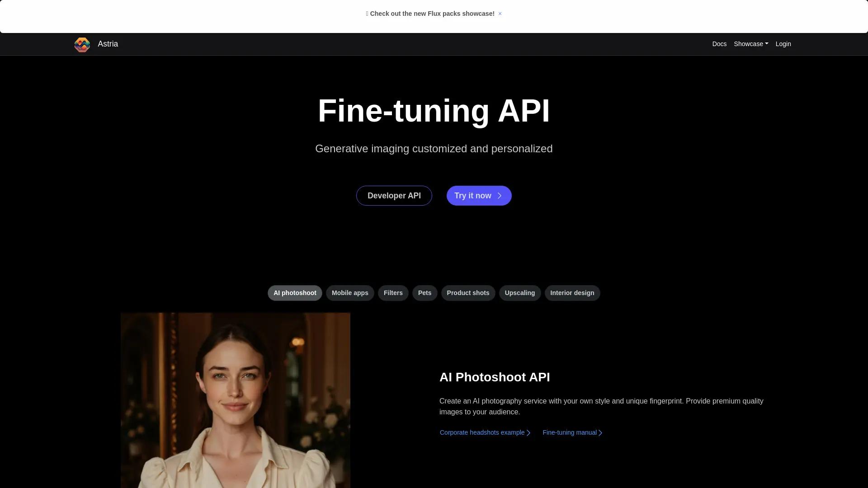Click the Astria logo icon

coord(82,44)
